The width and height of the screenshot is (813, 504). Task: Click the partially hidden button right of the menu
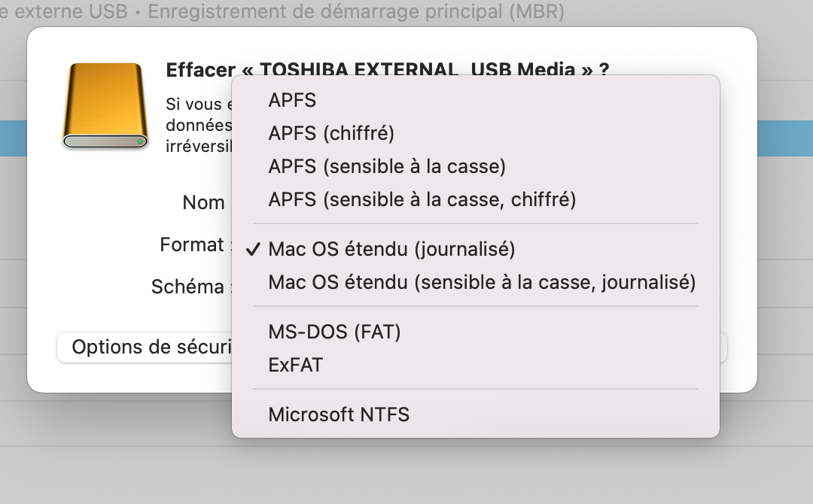click(x=723, y=348)
